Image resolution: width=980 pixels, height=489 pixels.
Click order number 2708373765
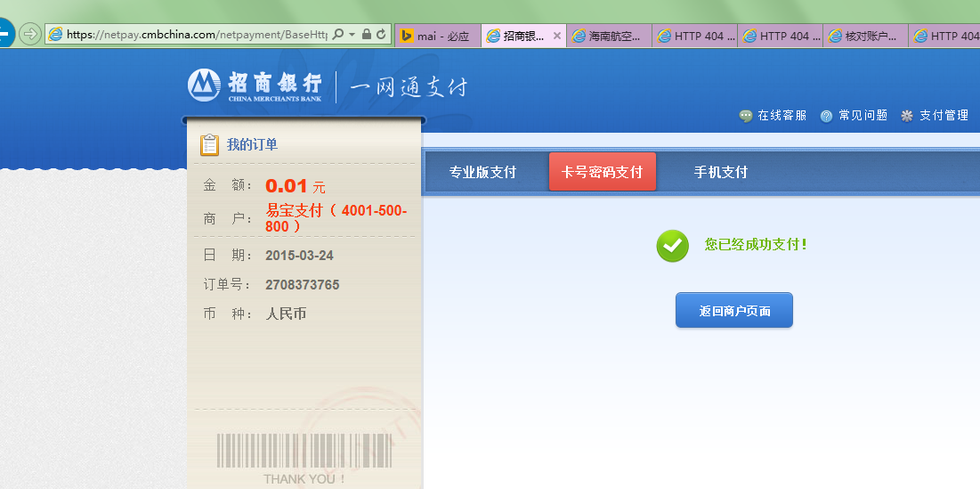tap(302, 285)
